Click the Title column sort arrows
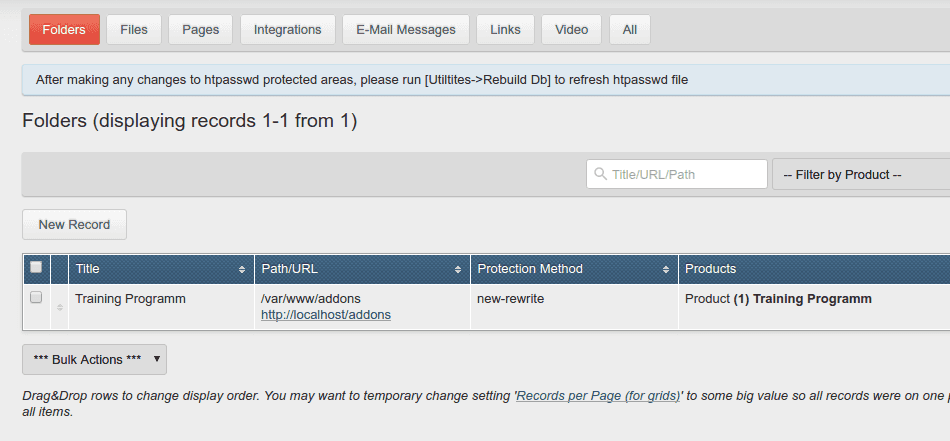The width and height of the screenshot is (950, 441). coord(242,270)
